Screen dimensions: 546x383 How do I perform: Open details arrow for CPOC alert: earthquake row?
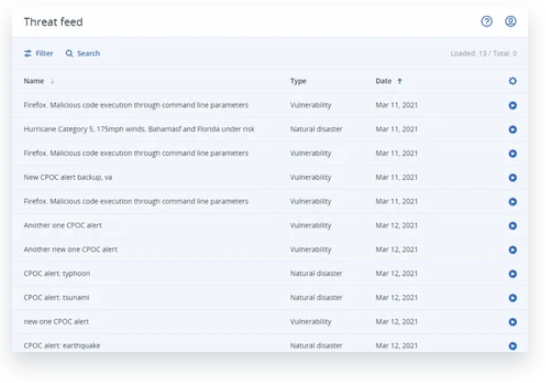coord(513,346)
